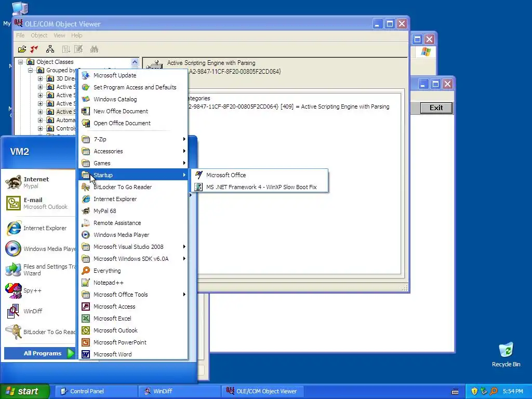The height and width of the screenshot is (399, 532).
Task: Select Grouped by tree item
Action: [61, 70]
